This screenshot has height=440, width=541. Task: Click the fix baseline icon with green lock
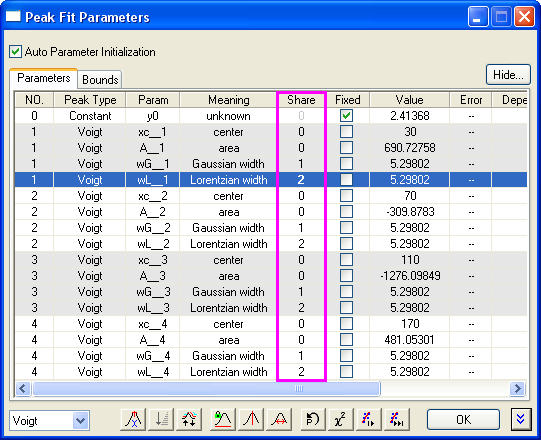point(223,419)
